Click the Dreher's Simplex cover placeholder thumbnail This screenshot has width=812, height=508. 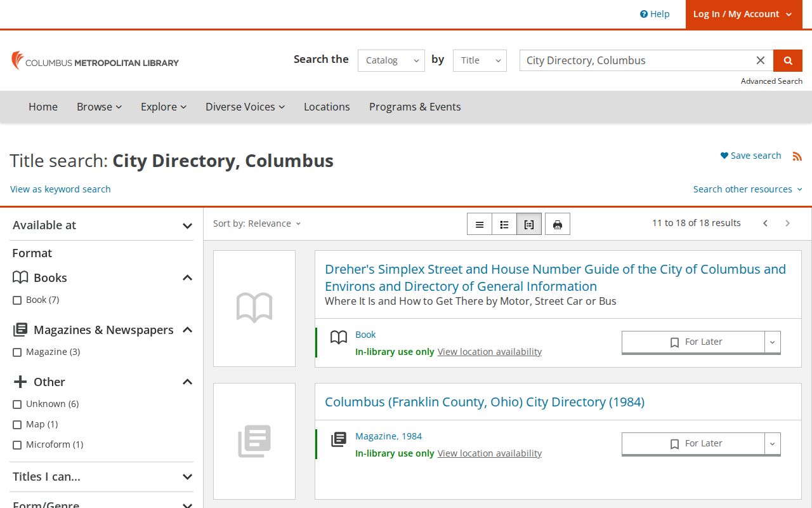(x=254, y=309)
